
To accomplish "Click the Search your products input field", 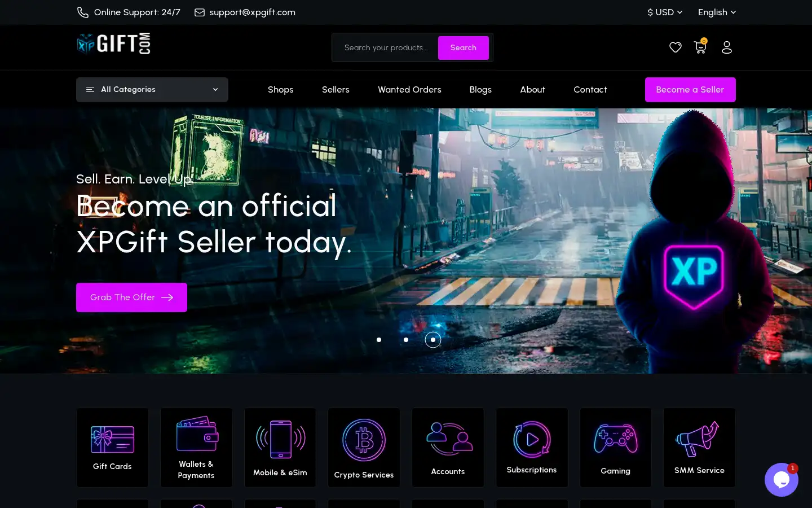I will point(386,48).
